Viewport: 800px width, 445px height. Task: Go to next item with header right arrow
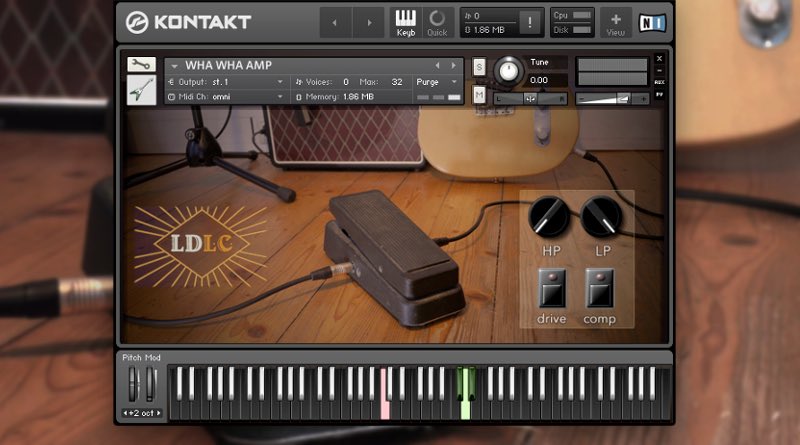pyautogui.click(x=369, y=22)
